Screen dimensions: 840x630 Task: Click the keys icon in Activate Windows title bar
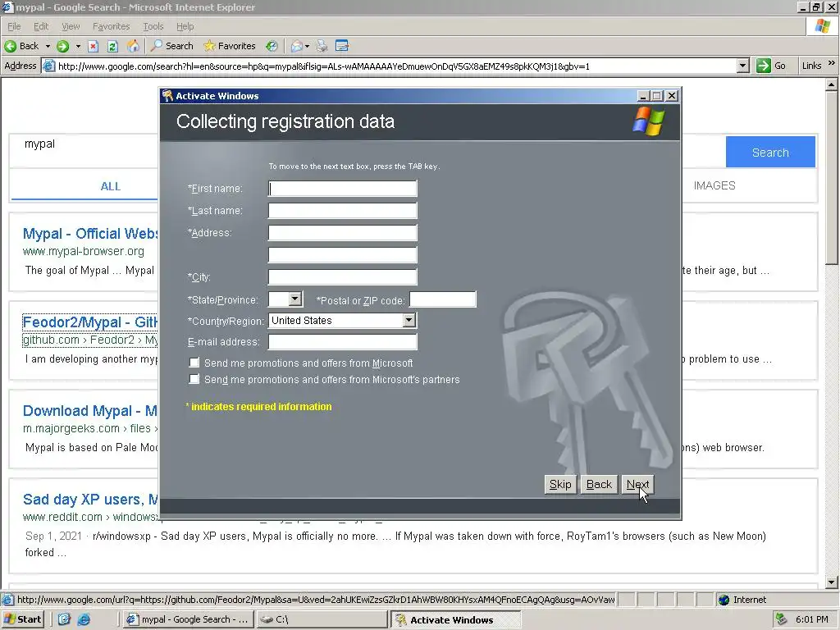tap(167, 96)
